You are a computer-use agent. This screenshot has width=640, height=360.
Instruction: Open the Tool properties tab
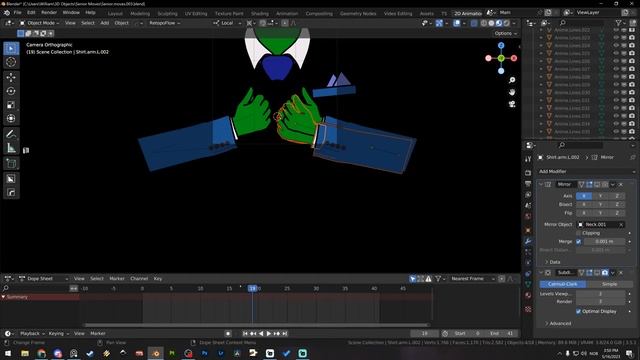pos(528,159)
